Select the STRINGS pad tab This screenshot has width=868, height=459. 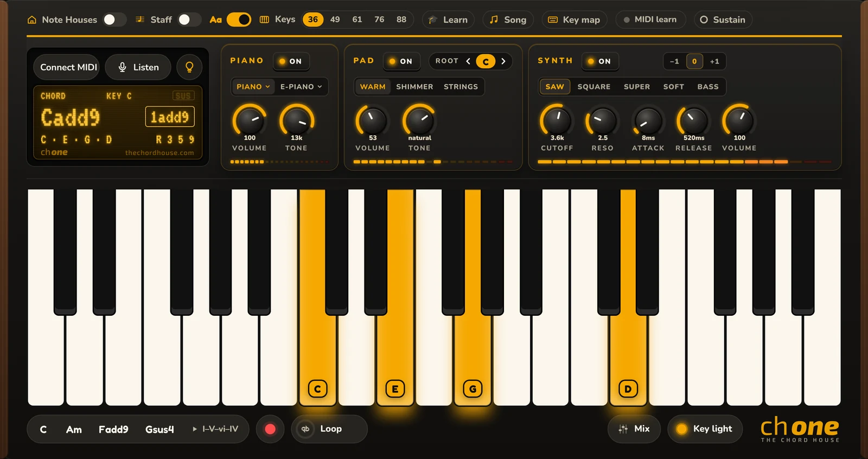tap(461, 87)
